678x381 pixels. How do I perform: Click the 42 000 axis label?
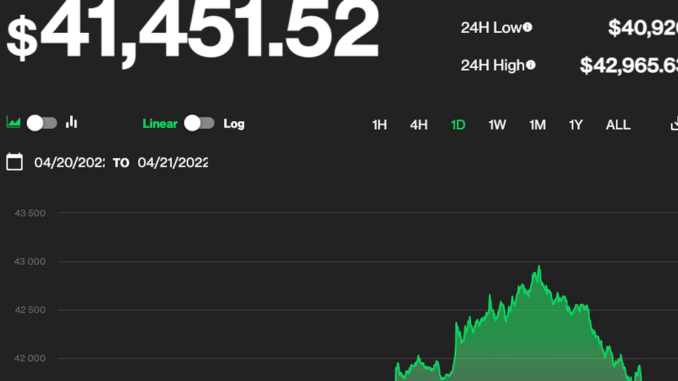(x=30, y=359)
